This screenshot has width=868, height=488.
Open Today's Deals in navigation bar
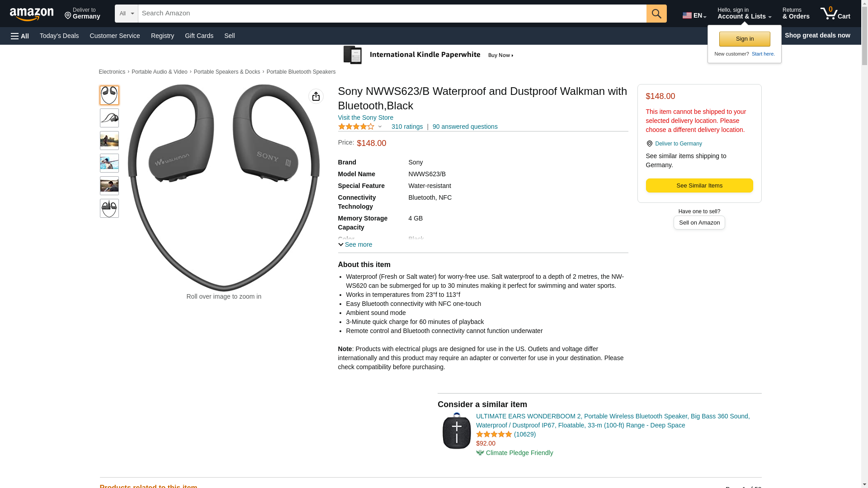coord(59,36)
